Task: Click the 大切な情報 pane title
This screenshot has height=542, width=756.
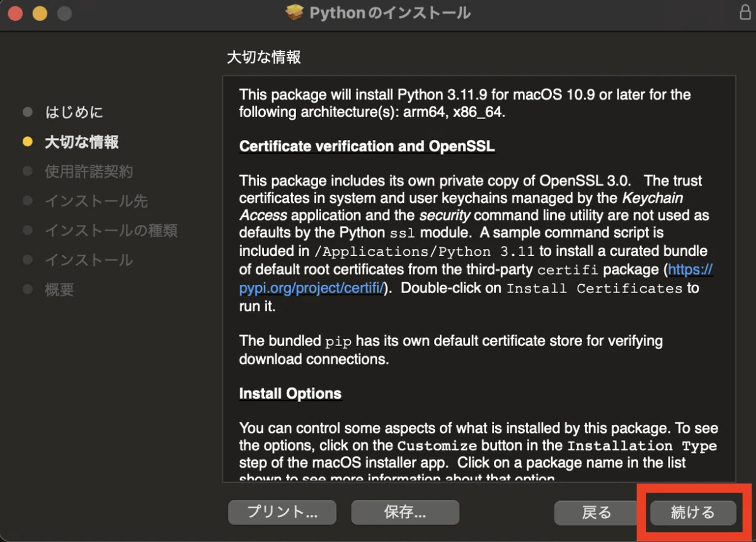Action: [264, 57]
